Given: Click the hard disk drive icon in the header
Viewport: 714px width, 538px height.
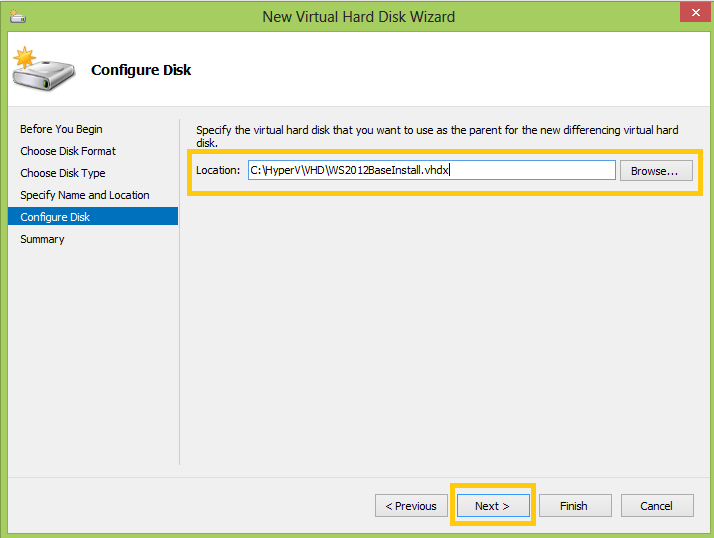Looking at the screenshot, I should tap(44, 69).
